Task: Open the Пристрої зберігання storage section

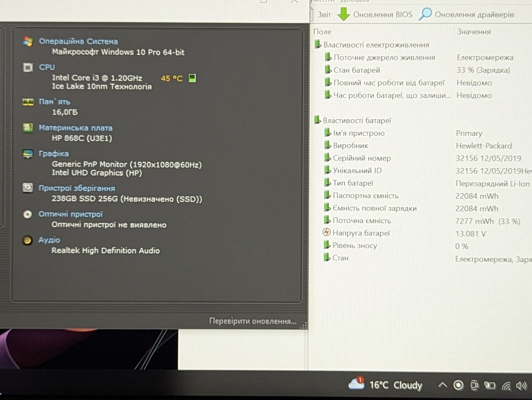Action: 76,188
